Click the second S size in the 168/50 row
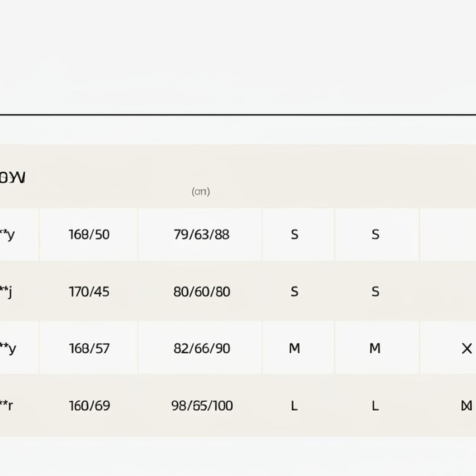476x476 pixels. tap(376, 235)
